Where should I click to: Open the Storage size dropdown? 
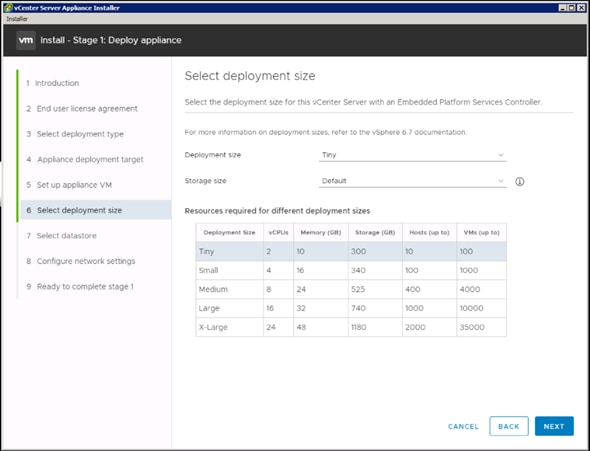[x=412, y=181]
